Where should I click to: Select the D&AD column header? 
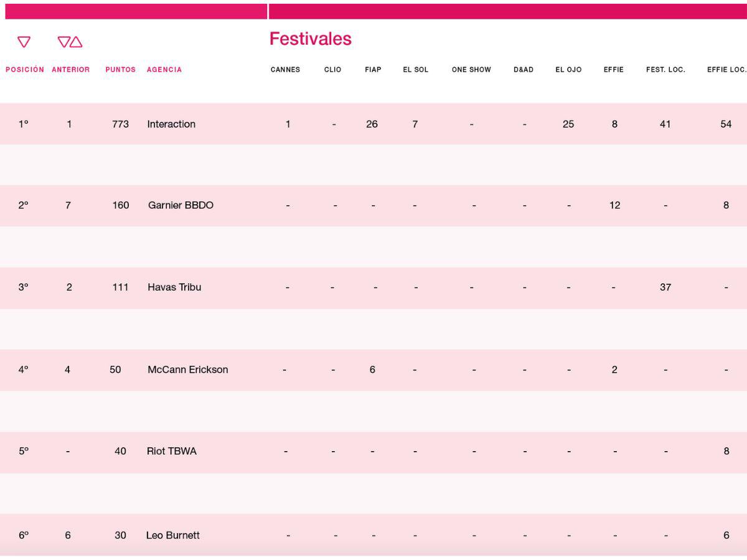coord(524,70)
